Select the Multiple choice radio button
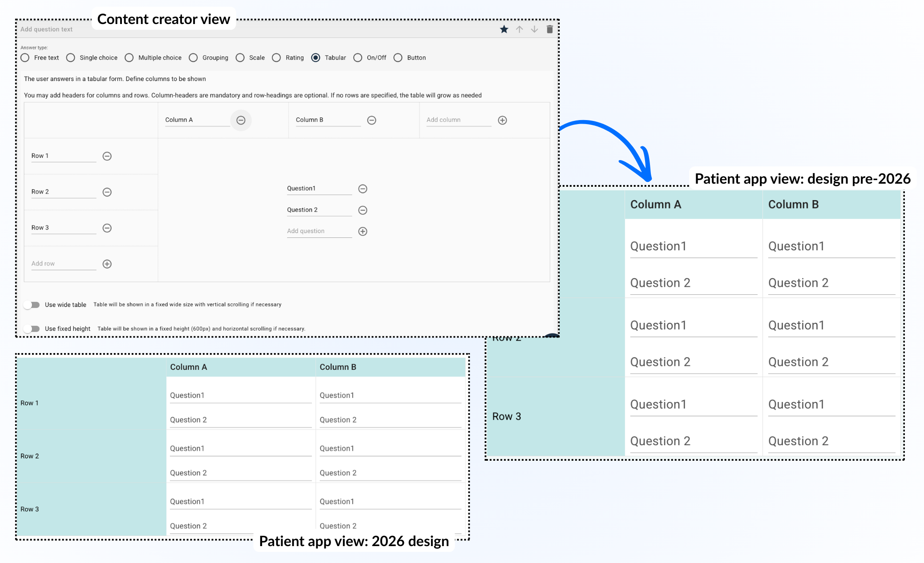Screen dimensions: 924x563 point(129,58)
